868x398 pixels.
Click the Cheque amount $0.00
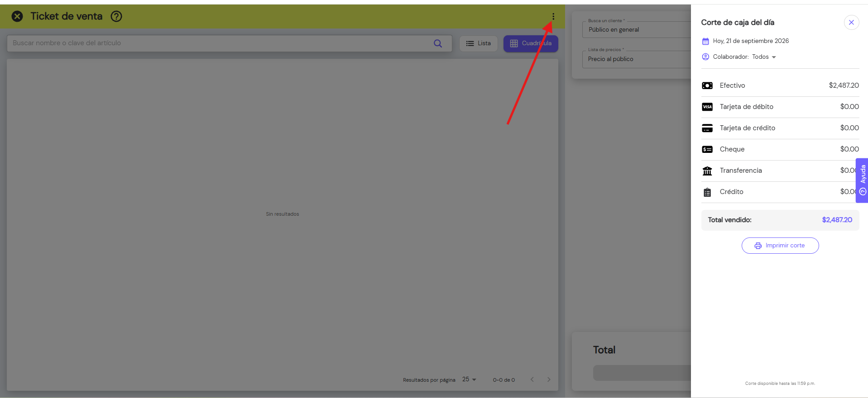[849, 149]
